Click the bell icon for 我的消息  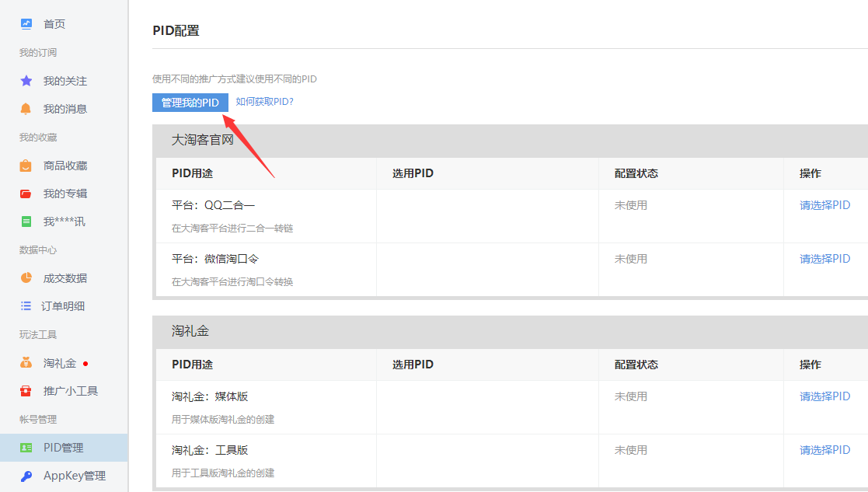coord(26,109)
